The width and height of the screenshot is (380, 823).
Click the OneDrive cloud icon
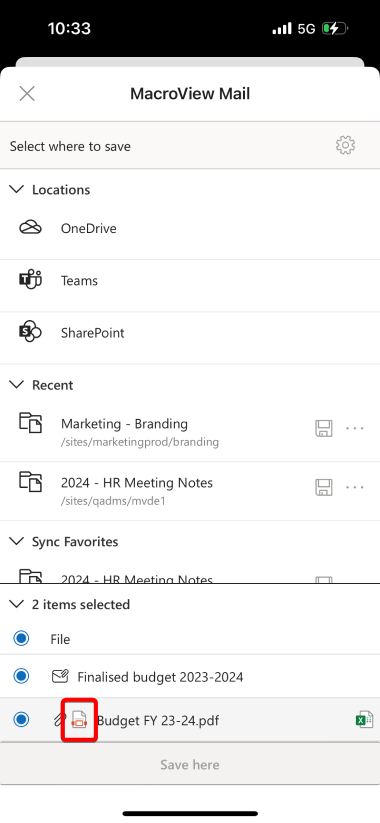30,228
